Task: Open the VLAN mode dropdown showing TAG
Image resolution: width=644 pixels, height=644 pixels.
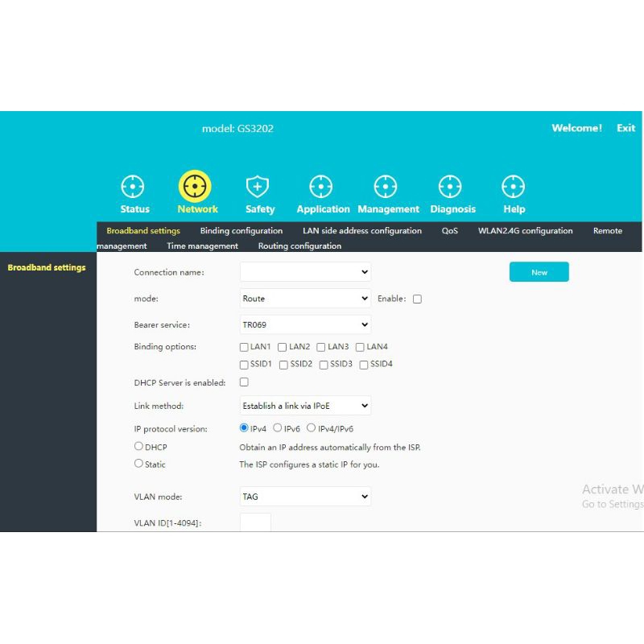Action: point(305,497)
